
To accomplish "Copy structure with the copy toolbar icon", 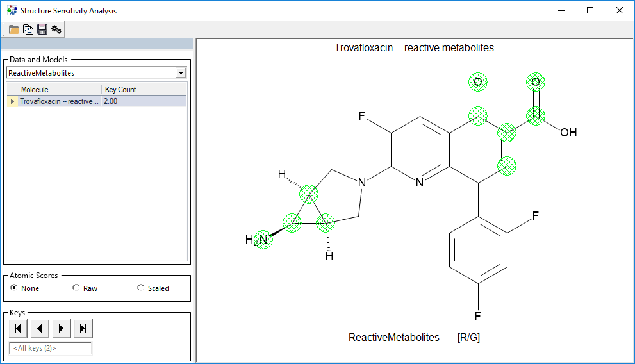I will point(28,29).
